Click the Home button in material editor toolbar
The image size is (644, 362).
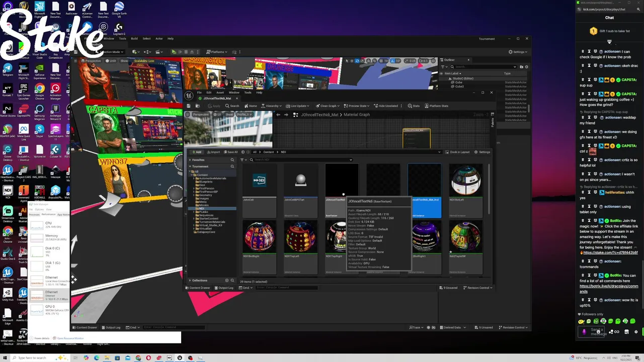pos(251,106)
